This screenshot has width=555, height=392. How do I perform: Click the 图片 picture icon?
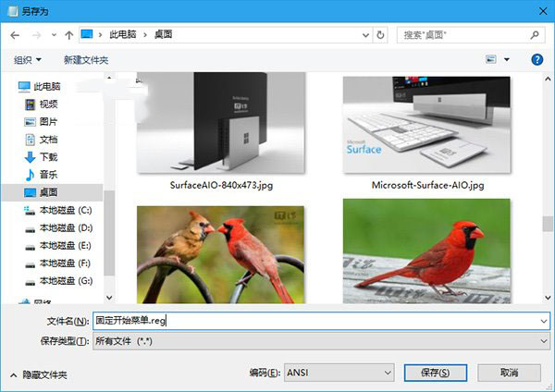pyautogui.click(x=31, y=122)
